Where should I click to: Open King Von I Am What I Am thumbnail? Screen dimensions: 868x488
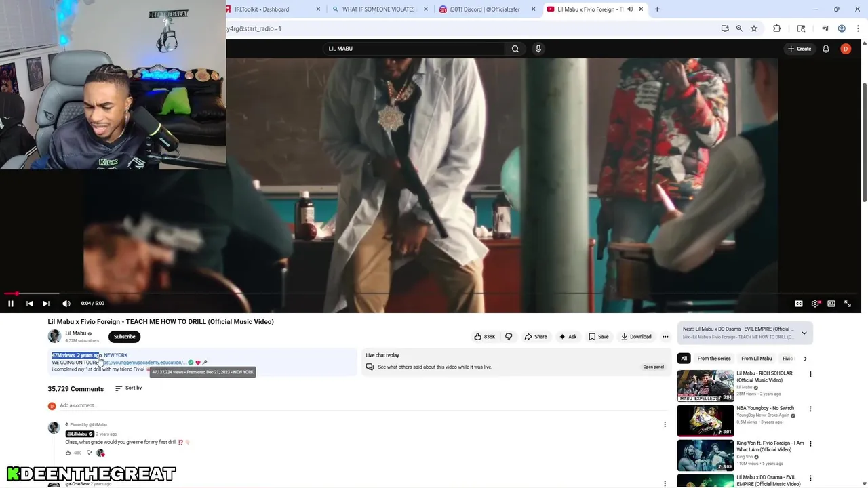[705, 455]
